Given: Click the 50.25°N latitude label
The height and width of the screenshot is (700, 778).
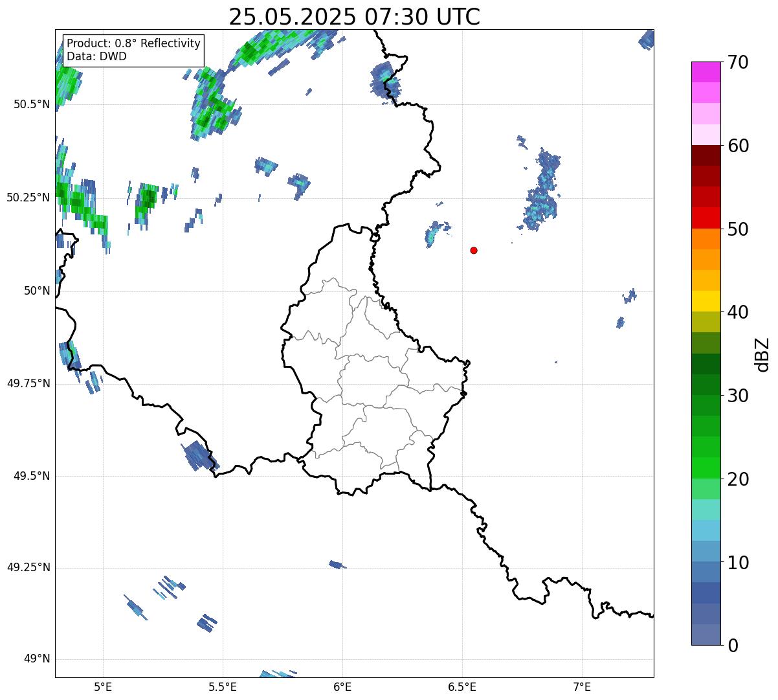Looking at the screenshot, I should pos(28,198).
